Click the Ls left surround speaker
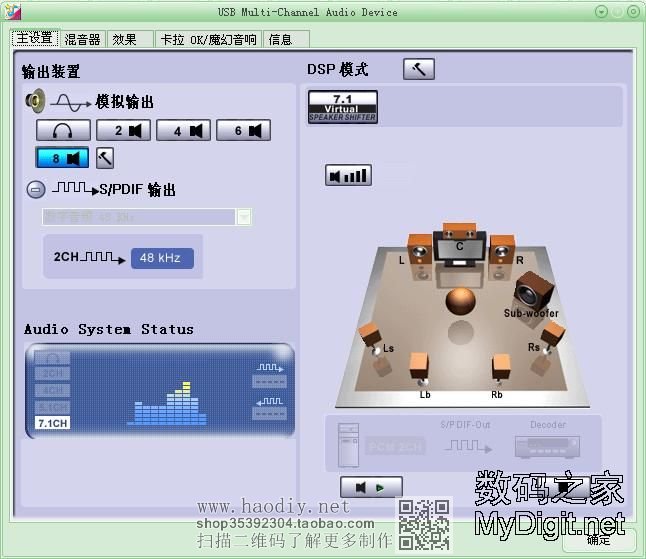This screenshot has width=646, height=559. (371, 336)
